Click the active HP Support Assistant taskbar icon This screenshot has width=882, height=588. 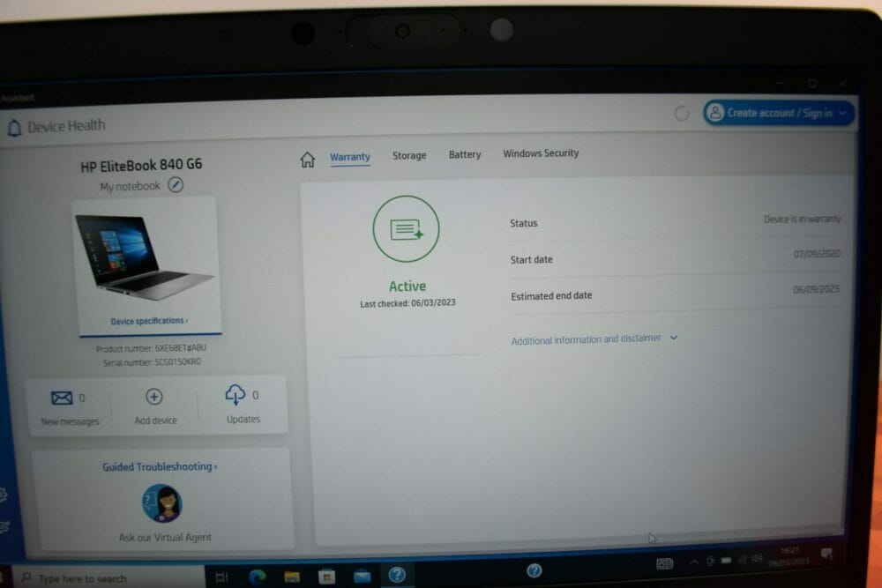(x=397, y=575)
